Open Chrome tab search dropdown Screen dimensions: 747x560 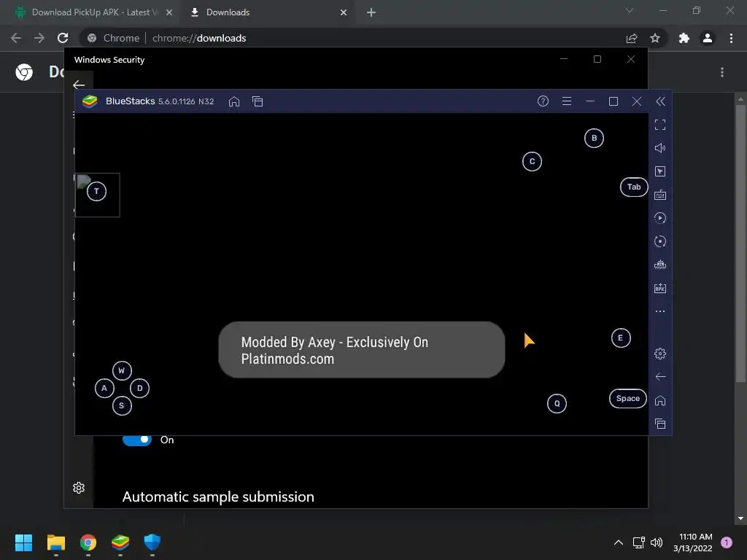coord(630,10)
